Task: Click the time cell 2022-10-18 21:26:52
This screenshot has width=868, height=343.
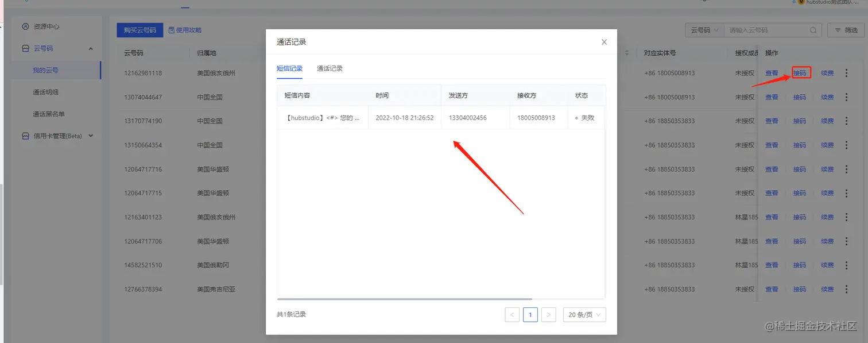Action: pyautogui.click(x=405, y=118)
